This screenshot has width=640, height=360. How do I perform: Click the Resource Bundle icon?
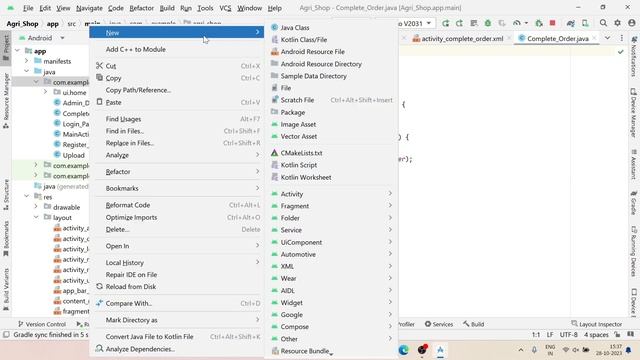(275, 351)
